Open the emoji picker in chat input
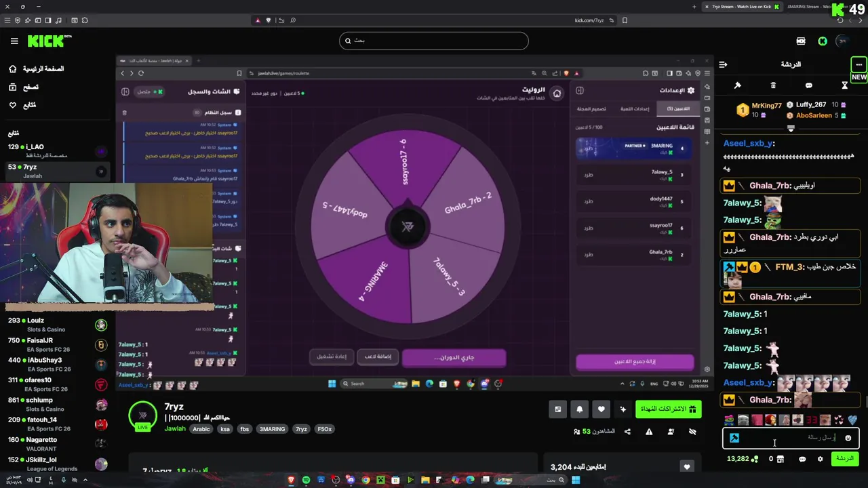This screenshot has height=488, width=868. point(848,438)
